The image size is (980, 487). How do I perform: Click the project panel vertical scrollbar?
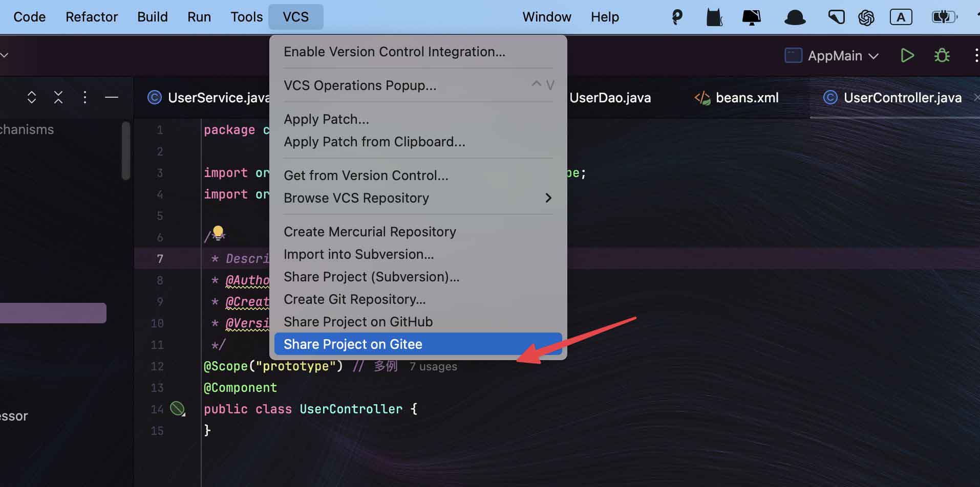point(126,150)
